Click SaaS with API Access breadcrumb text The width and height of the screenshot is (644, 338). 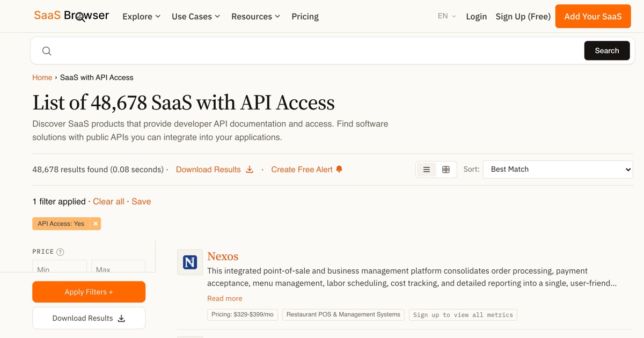coord(97,77)
